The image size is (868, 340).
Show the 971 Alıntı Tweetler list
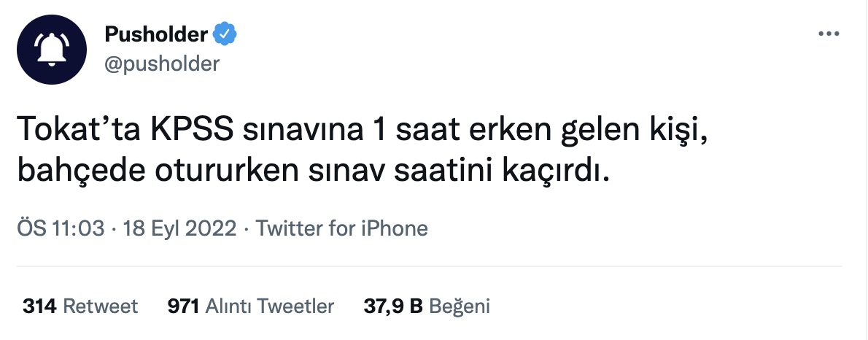click(x=251, y=306)
